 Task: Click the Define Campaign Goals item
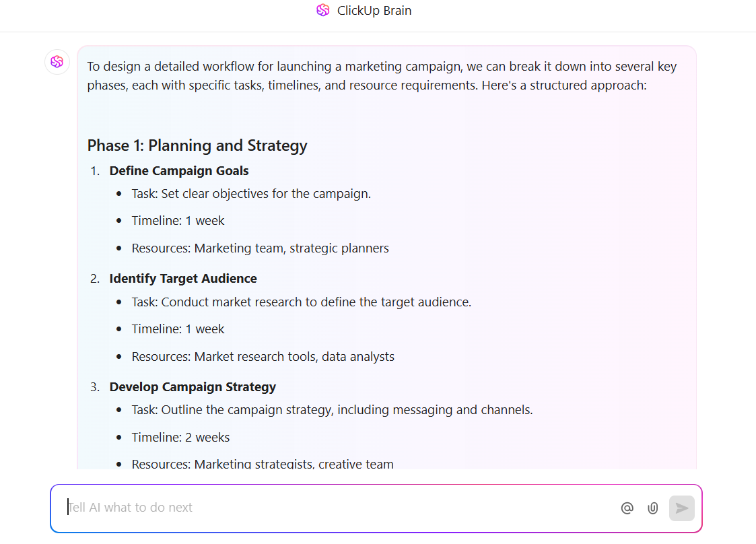179,171
